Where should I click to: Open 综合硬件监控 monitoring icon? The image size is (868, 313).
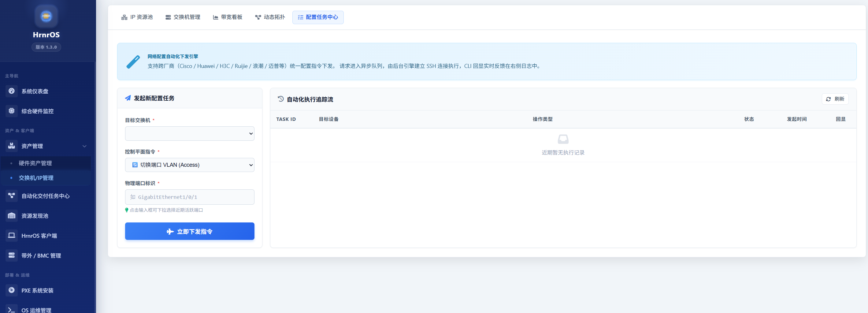pos(11,111)
